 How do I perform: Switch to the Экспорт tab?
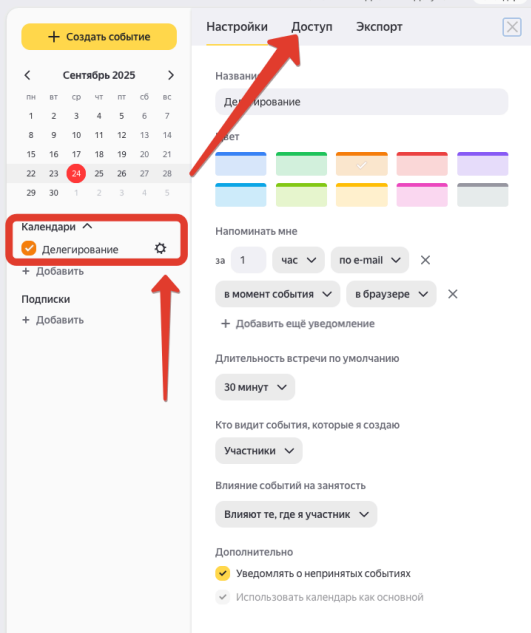[379, 27]
